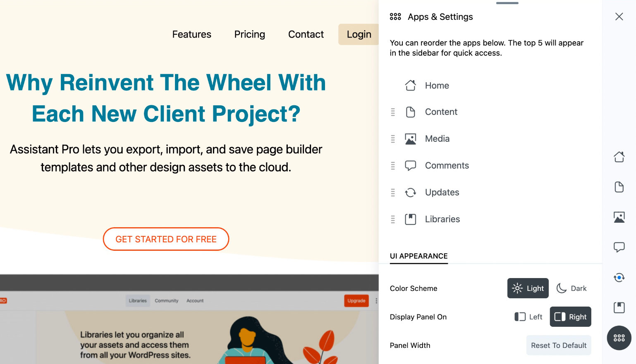The image size is (636, 364).
Task: Click the drag handle beside Libraries
Action: (393, 219)
